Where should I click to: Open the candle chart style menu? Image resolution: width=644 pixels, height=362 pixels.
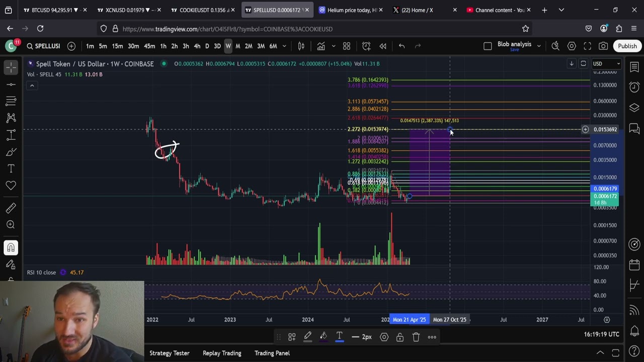pyautogui.click(x=301, y=46)
